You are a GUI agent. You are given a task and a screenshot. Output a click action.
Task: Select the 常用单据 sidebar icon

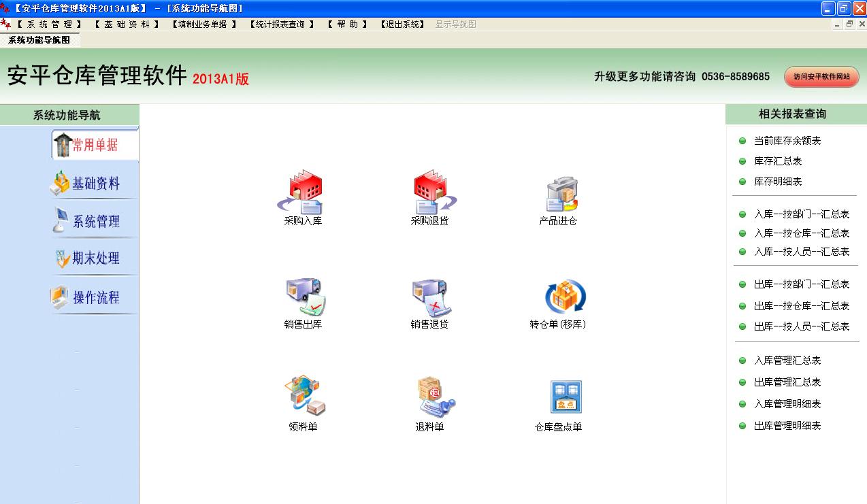(63, 145)
